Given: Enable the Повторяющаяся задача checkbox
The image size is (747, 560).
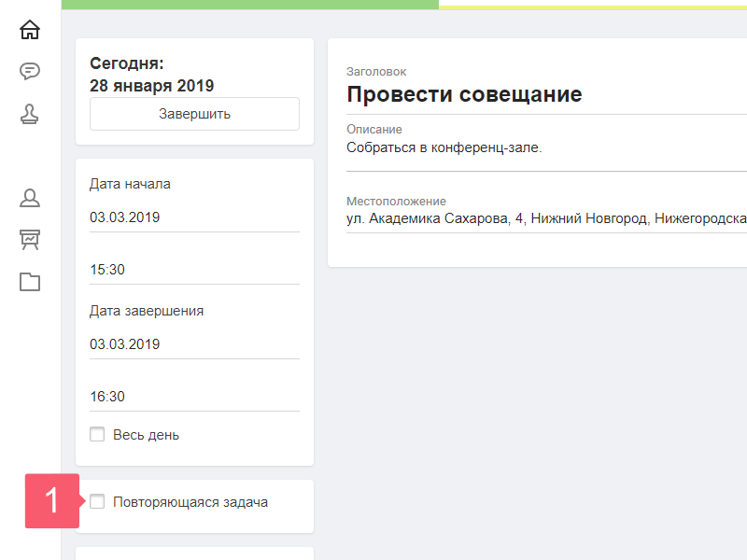Looking at the screenshot, I should pyautogui.click(x=97, y=501).
